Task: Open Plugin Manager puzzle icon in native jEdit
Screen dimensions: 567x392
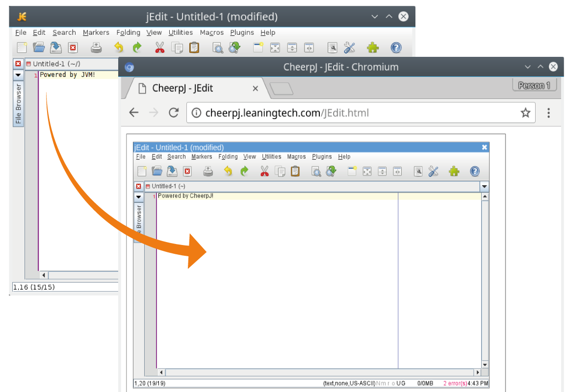Action: pos(373,48)
